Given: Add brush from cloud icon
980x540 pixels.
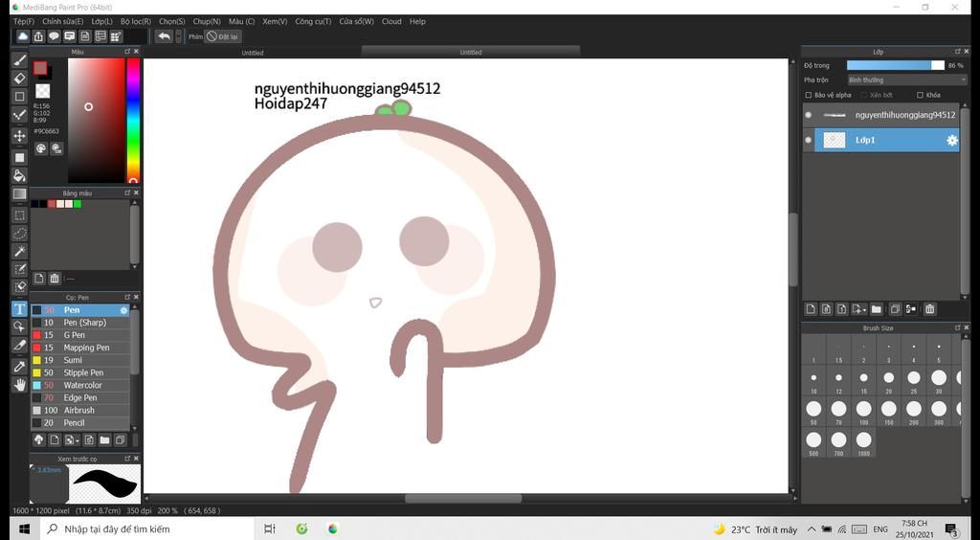Looking at the screenshot, I should (38, 440).
